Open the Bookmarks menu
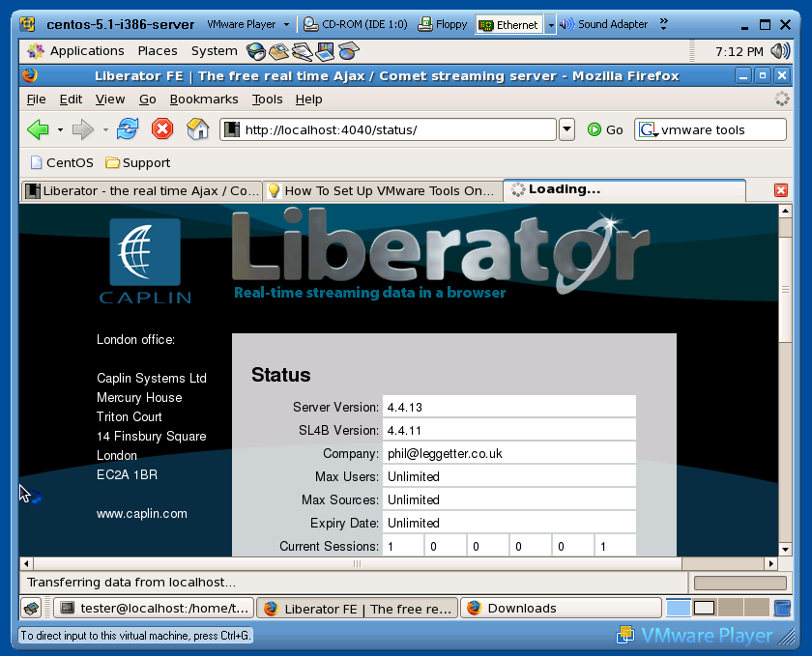The width and height of the screenshot is (812, 656). tap(204, 99)
